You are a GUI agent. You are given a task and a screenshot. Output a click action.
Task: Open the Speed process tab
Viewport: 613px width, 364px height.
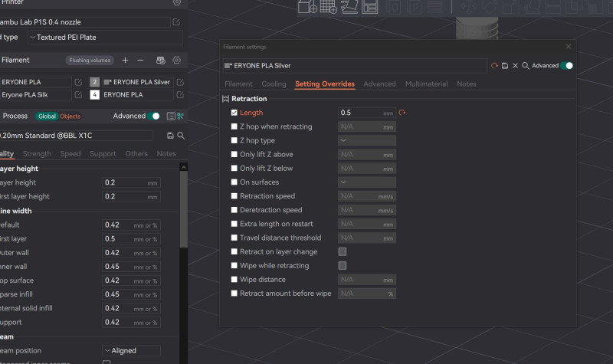pos(70,154)
